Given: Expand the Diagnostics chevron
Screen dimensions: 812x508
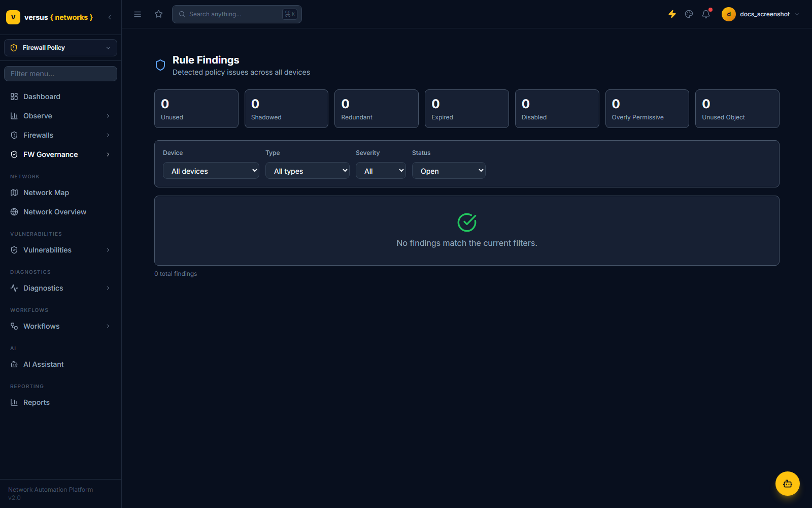Looking at the screenshot, I should coord(108,288).
